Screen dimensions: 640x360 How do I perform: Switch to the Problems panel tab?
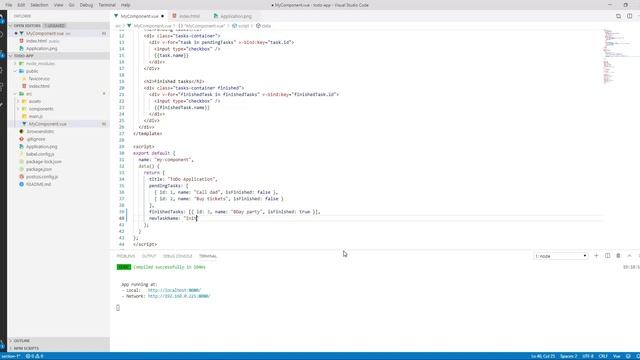tap(126, 256)
